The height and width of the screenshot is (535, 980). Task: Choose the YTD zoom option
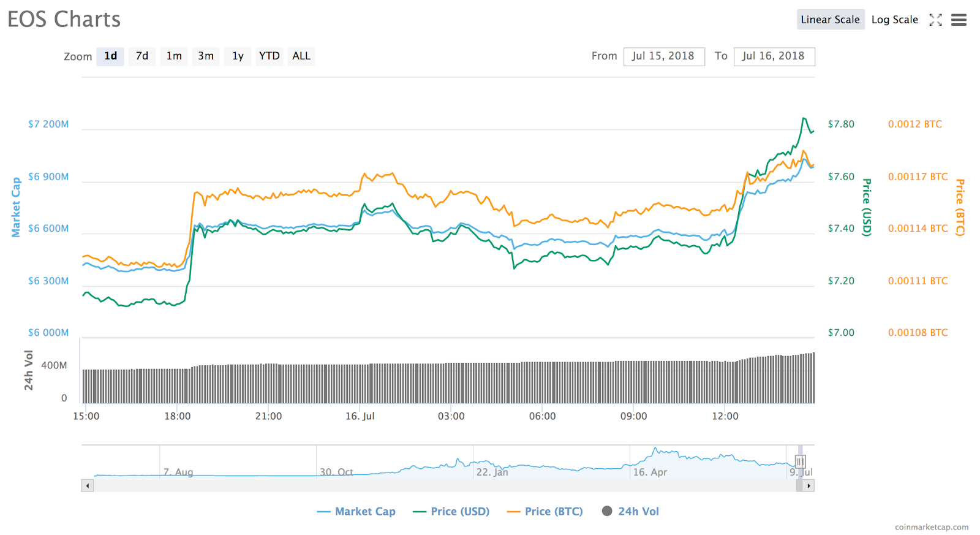[269, 56]
